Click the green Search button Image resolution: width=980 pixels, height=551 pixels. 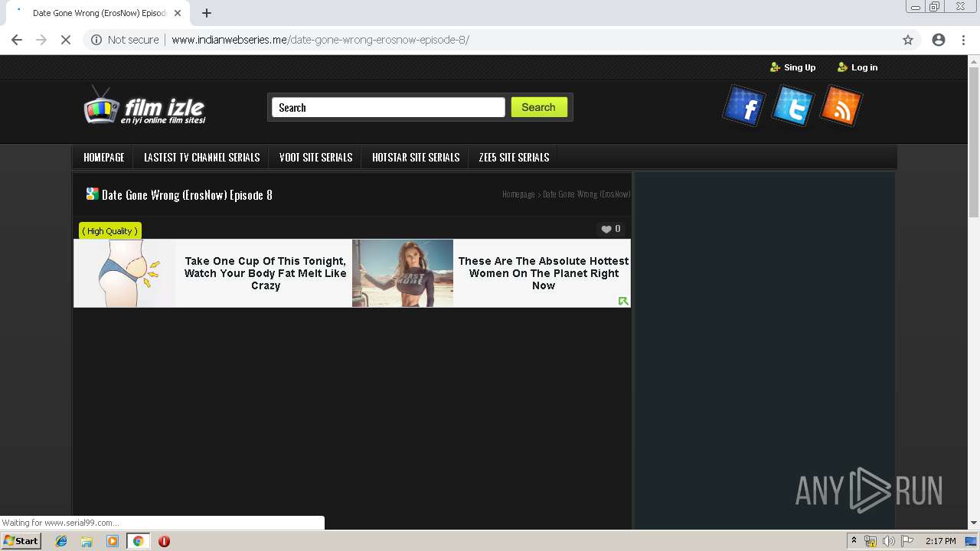coord(539,107)
